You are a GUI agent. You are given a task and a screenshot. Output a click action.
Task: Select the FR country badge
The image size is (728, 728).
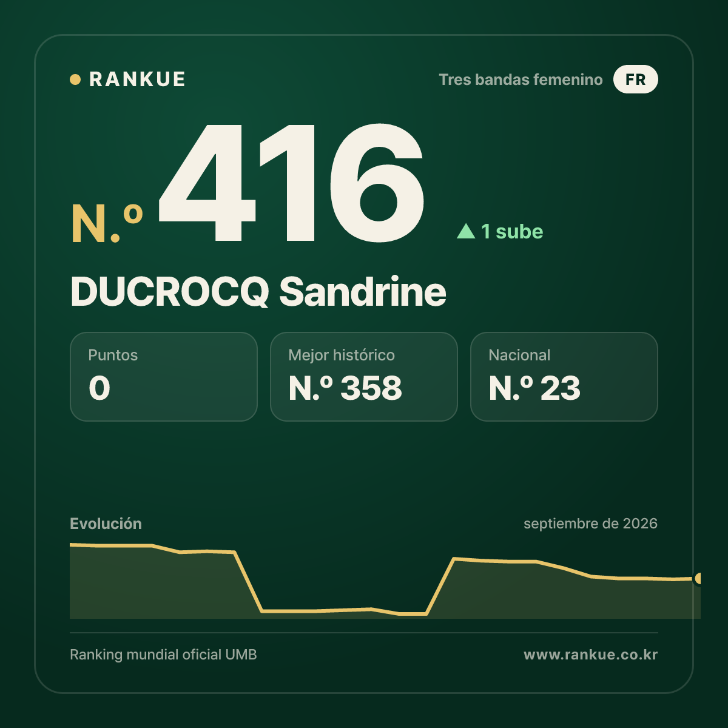click(x=635, y=79)
